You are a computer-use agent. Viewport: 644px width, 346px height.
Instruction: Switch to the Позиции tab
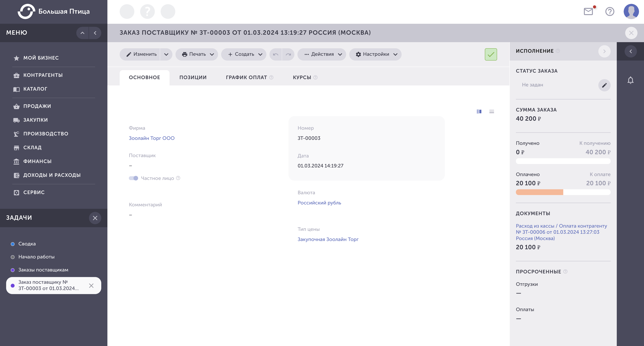(193, 77)
